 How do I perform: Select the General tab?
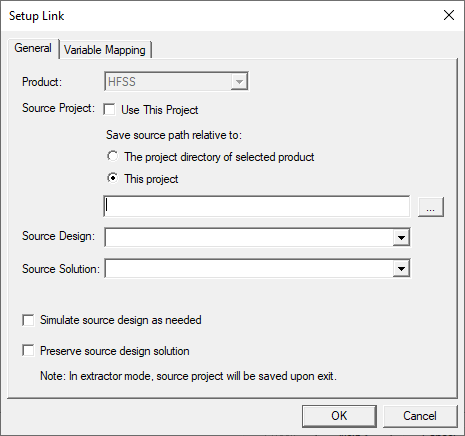pyautogui.click(x=33, y=48)
